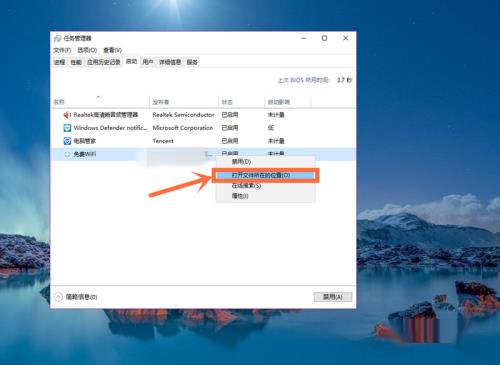Close the Task Manager window
The width and height of the screenshot is (500, 365).
346,38
